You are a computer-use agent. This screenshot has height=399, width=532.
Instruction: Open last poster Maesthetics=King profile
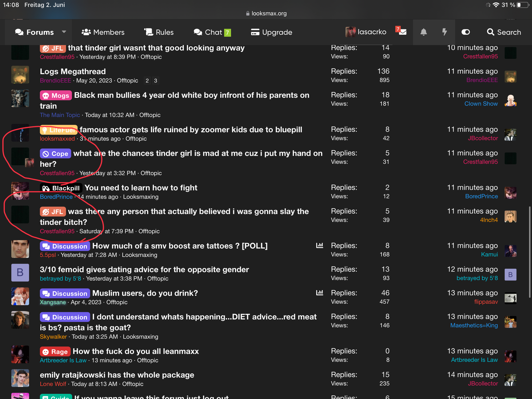coord(474,325)
